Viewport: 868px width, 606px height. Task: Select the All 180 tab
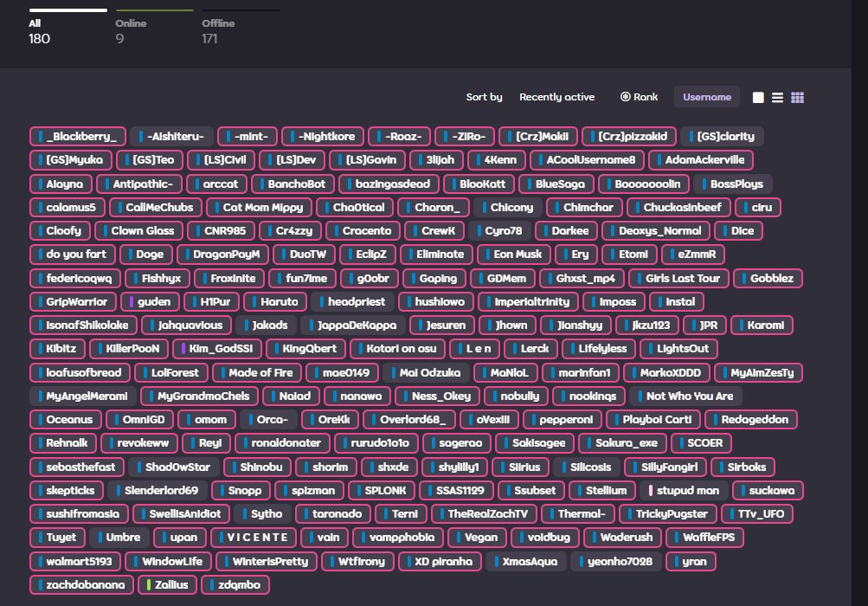click(x=68, y=28)
